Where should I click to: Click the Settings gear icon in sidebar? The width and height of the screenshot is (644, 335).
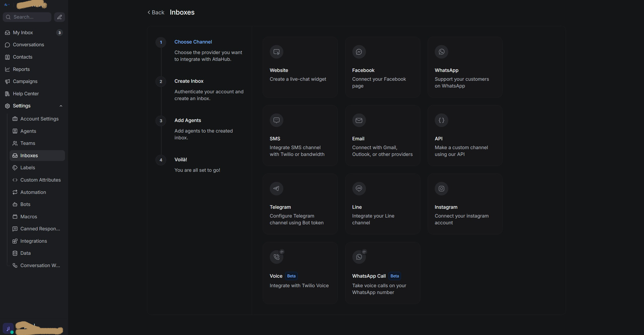(8, 106)
